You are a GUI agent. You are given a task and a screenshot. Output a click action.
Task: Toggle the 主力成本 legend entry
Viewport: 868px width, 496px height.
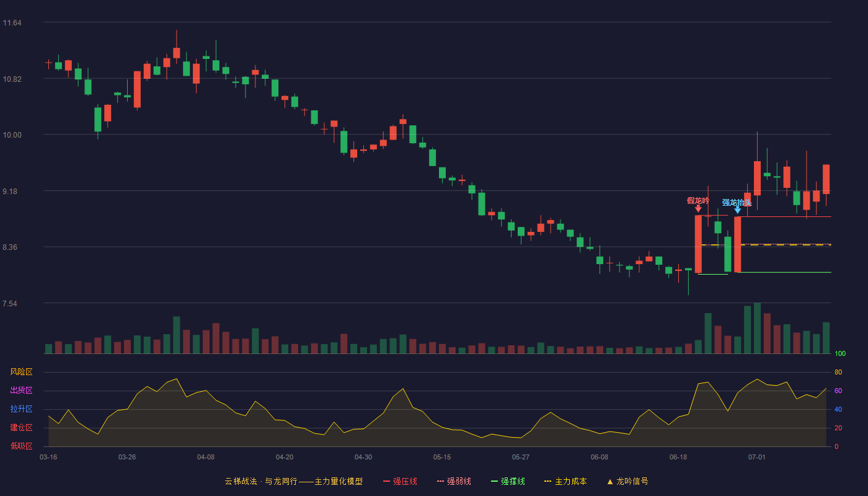click(x=565, y=481)
